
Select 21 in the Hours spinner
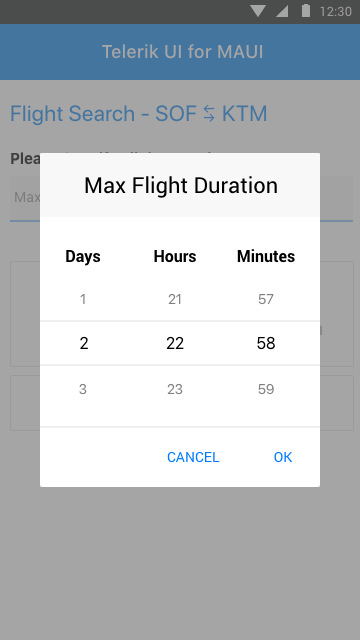(175, 299)
